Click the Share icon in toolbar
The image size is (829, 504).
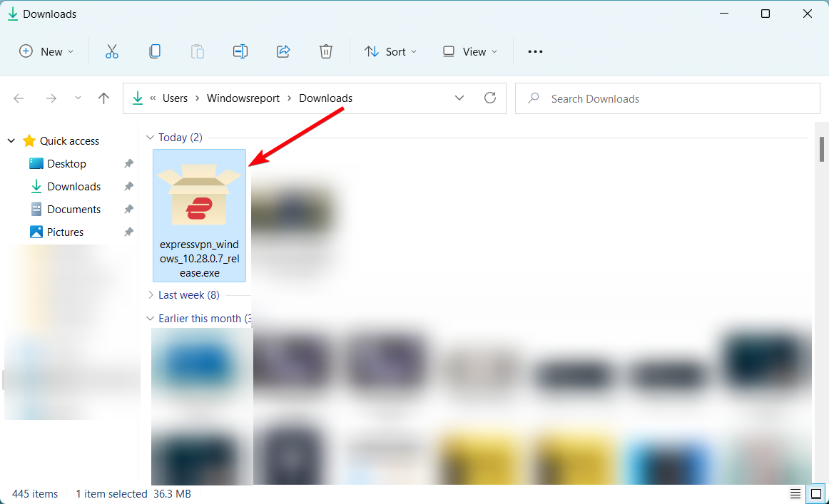pyautogui.click(x=283, y=51)
